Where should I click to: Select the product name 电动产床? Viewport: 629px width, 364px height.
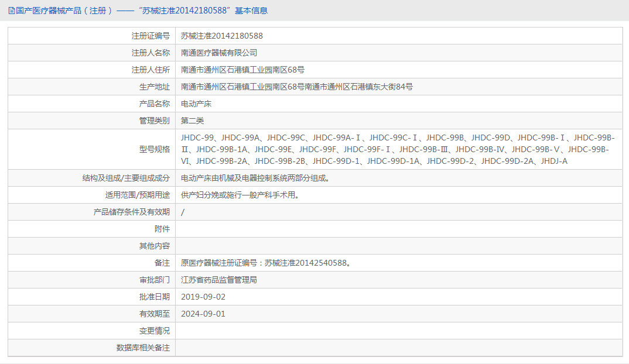[x=196, y=104]
